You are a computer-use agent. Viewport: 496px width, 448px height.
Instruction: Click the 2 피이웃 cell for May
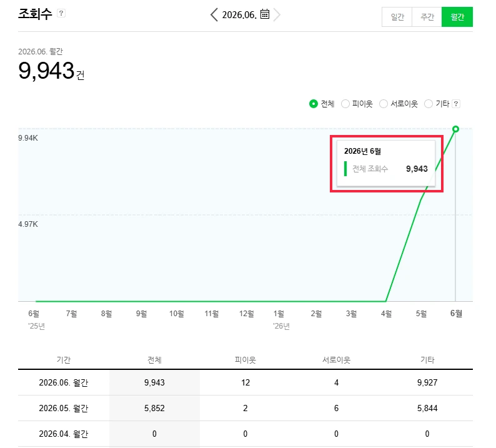coord(245,408)
